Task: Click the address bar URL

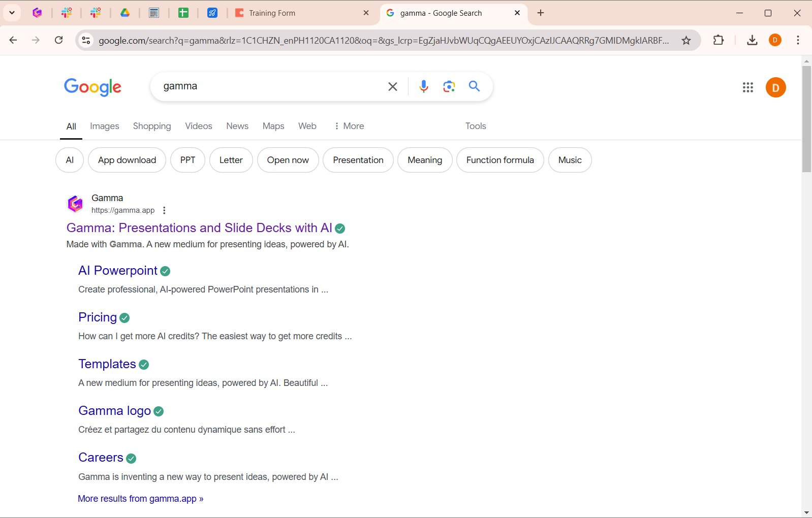Action: pyautogui.click(x=384, y=41)
